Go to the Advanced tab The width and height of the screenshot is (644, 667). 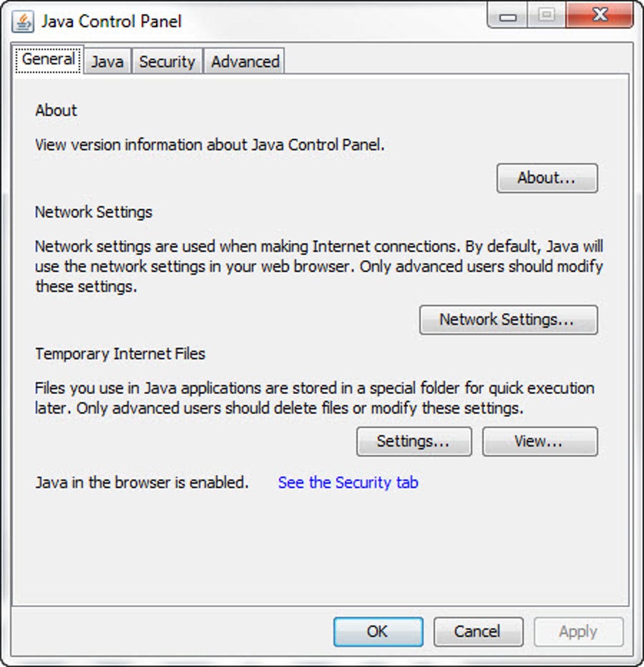pyautogui.click(x=245, y=62)
